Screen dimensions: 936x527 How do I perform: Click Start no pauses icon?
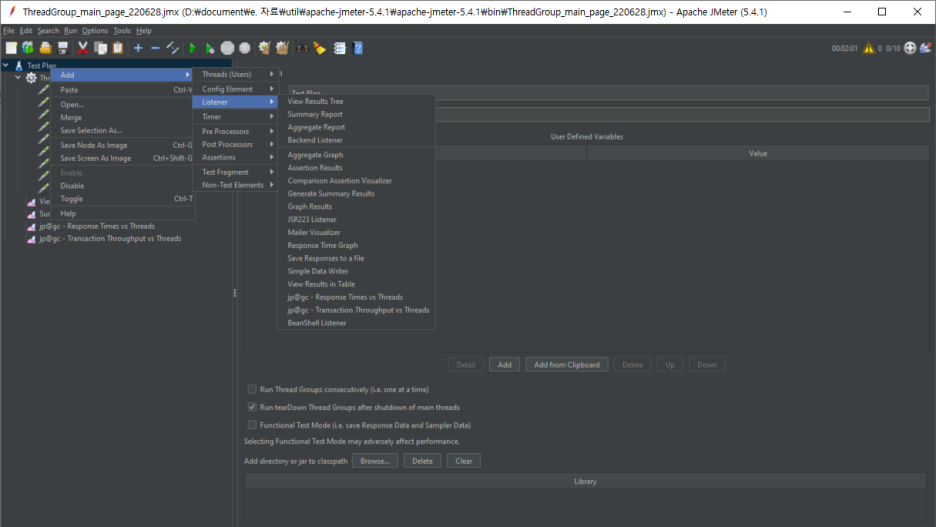tap(210, 48)
